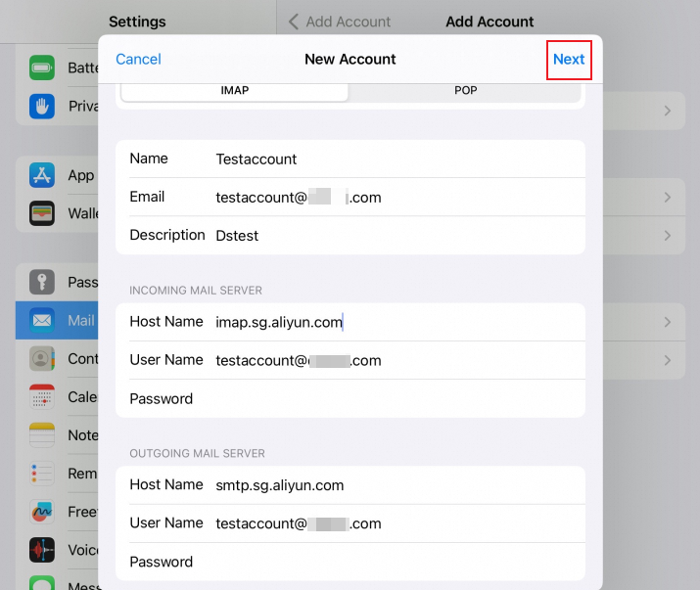The image size is (700, 590).
Task: Click the OUTGOING MAIL SERVER header text
Action: [197, 453]
